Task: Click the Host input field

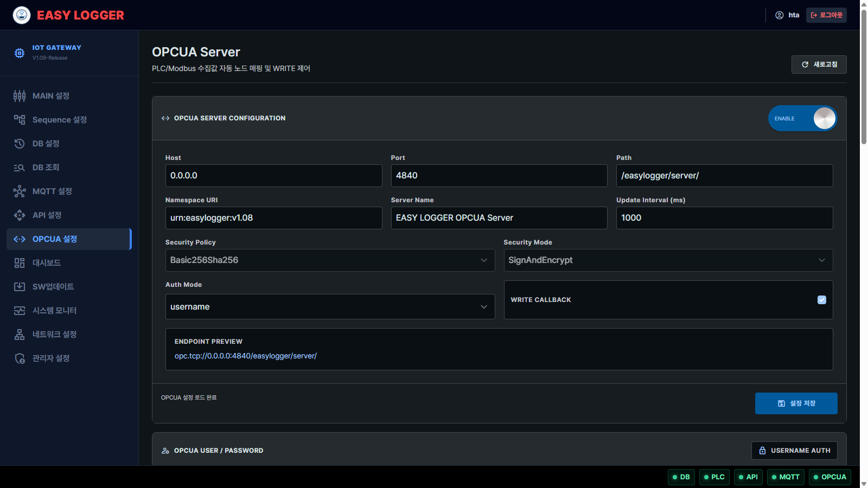Action: tap(273, 176)
